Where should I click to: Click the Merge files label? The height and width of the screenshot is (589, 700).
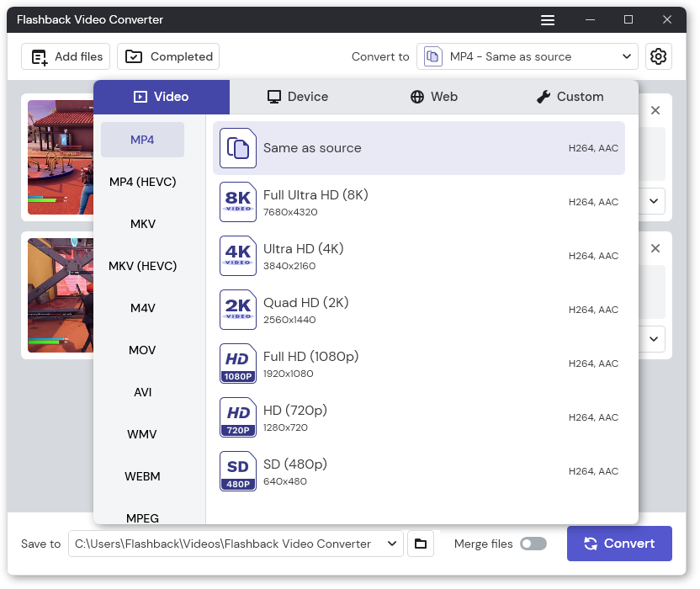pos(483,544)
